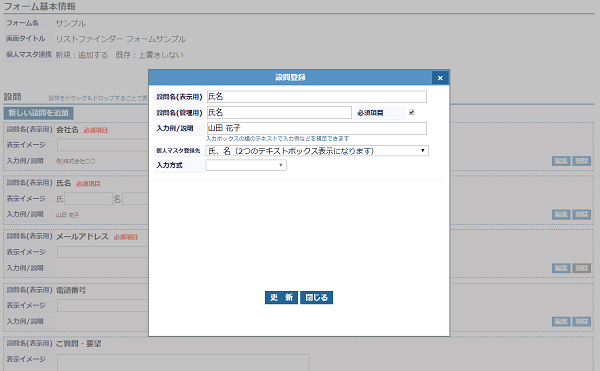Uncheck the 必須項目 checkbox

pos(412,112)
